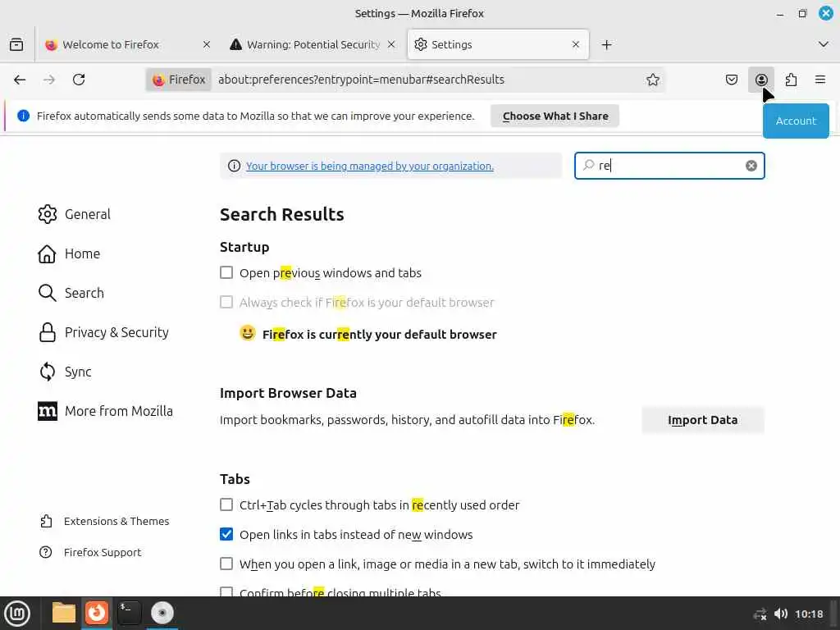Enable Open previous windows and tabs
This screenshot has height=630, width=840.
[x=226, y=272]
